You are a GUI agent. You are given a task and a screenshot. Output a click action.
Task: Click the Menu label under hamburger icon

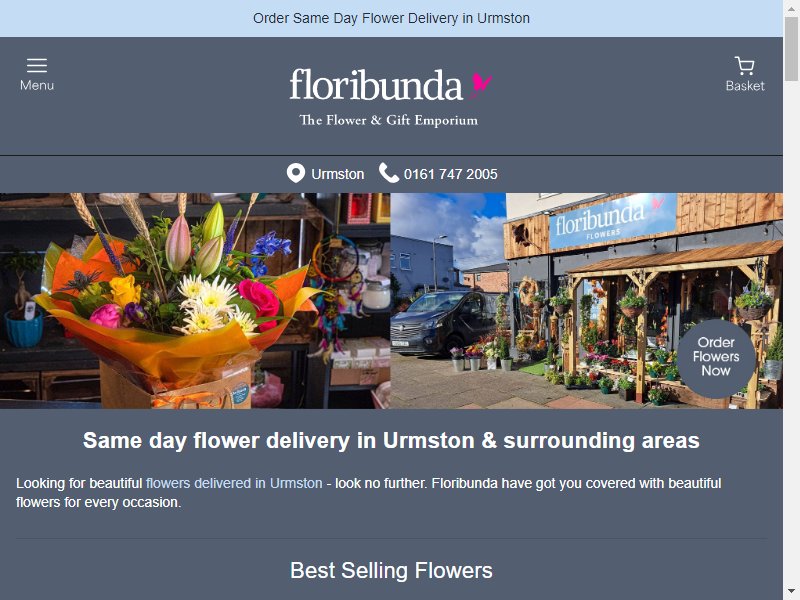click(37, 85)
